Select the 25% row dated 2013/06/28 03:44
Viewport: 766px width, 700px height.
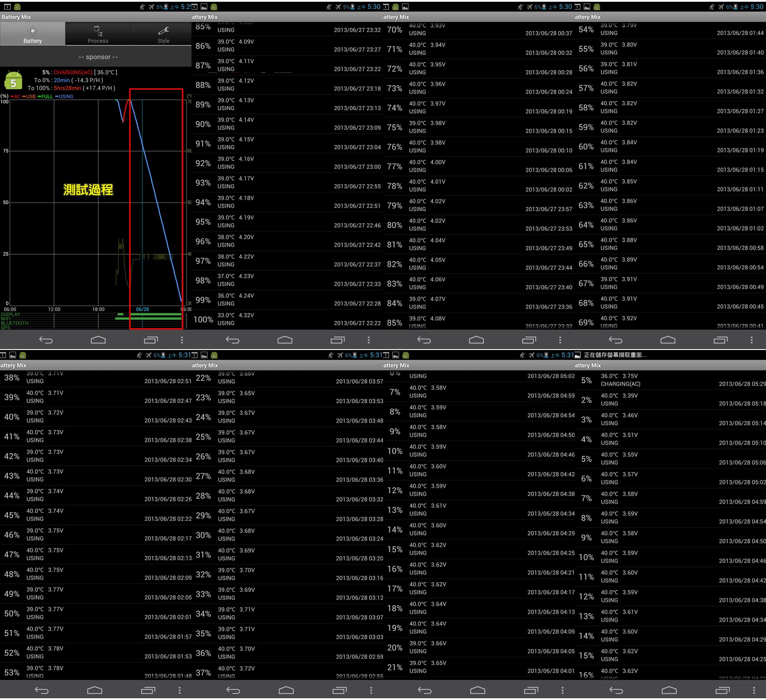tap(287, 437)
